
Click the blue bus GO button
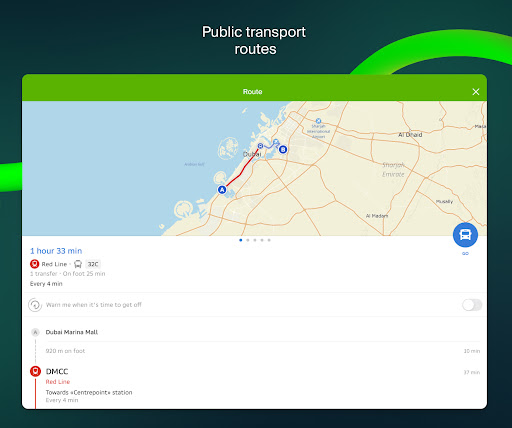pos(465,235)
